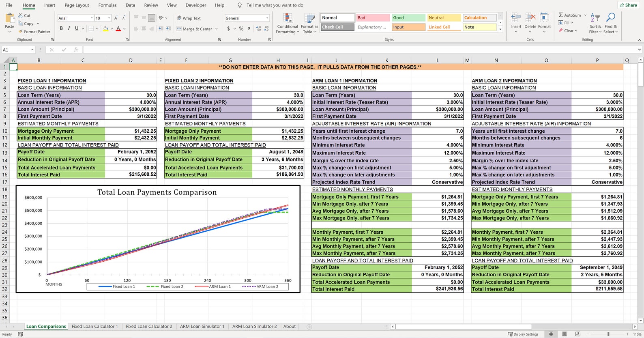Switch to Fixed Loan Calculator 1 sheet
This screenshot has width=644, height=338.
(95, 326)
